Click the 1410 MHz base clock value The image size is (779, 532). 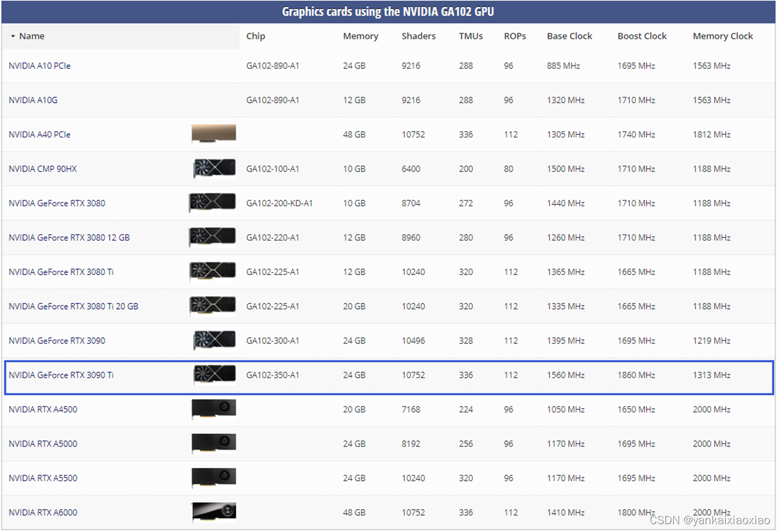pos(566,513)
